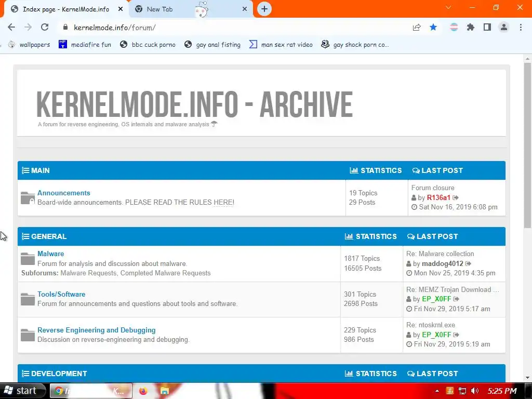Open the wallpapers bookmark
532x399 pixels.
coord(29,45)
